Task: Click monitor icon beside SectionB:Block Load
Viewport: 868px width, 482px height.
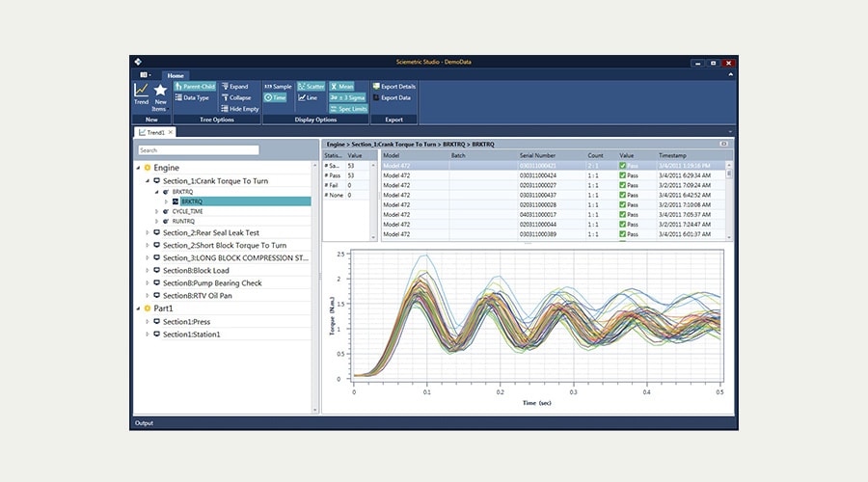Action: 156,271
